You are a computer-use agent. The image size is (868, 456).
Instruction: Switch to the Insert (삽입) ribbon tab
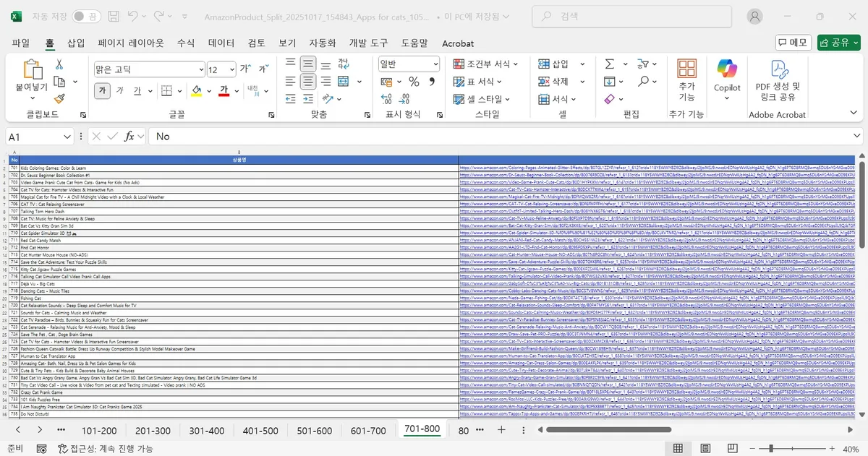(x=76, y=43)
